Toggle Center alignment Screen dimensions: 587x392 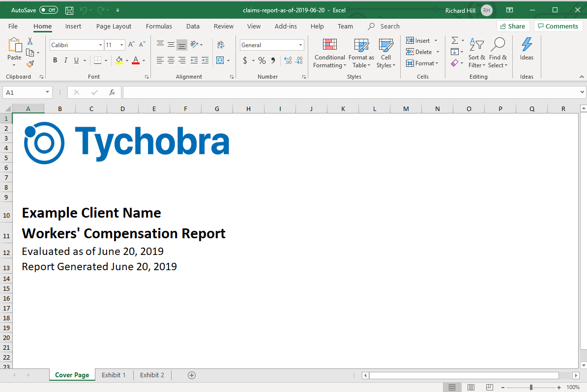171,60
